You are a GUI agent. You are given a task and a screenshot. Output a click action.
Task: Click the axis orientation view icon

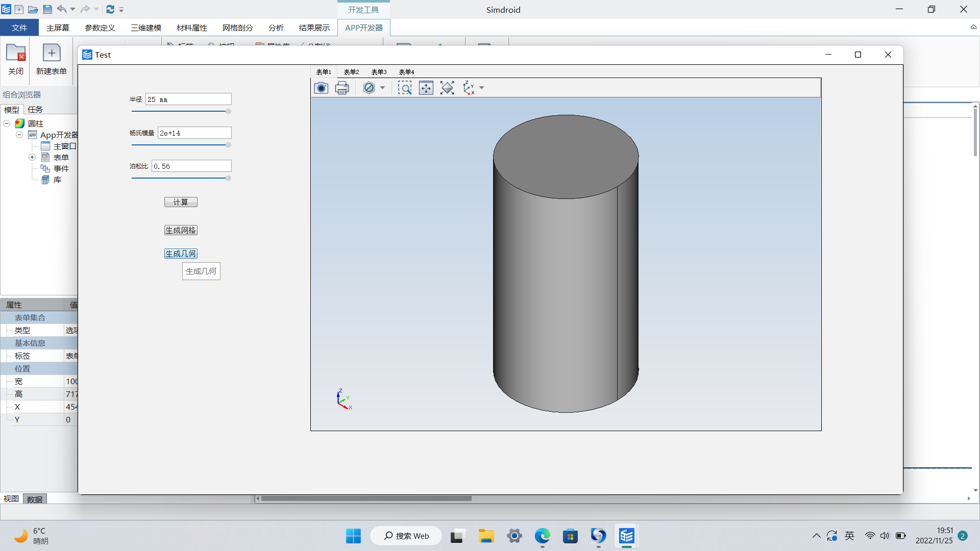point(469,88)
